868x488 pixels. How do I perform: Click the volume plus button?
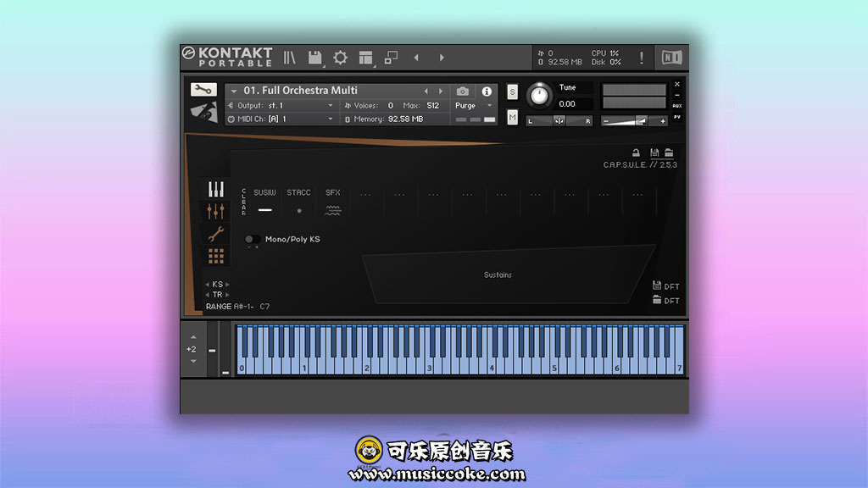click(663, 121)
